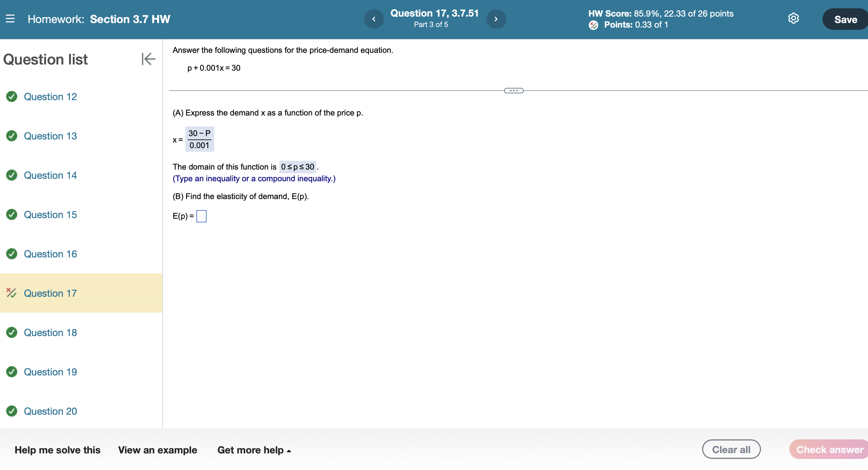The height and width of the screenshot is (470, 868).
Task: Go to next question arrow
Action: (496, 19)
